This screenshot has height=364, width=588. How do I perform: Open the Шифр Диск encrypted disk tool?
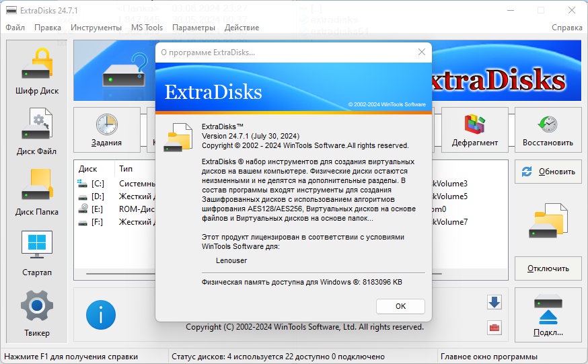coord(37,71)
